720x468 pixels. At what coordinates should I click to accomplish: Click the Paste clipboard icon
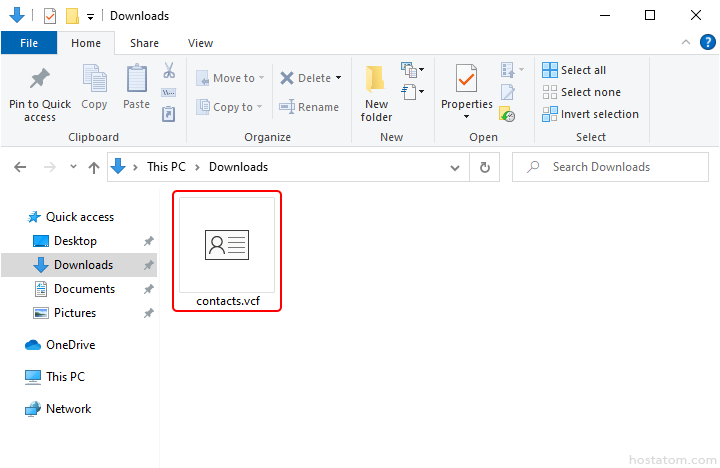(137, 80)
